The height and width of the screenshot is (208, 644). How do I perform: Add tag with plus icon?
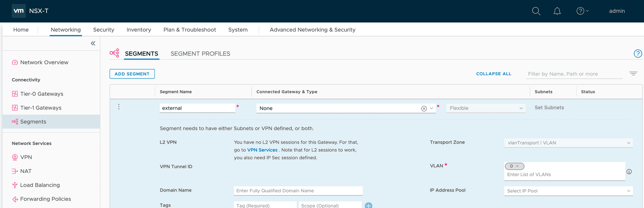(x=368, y=205)
